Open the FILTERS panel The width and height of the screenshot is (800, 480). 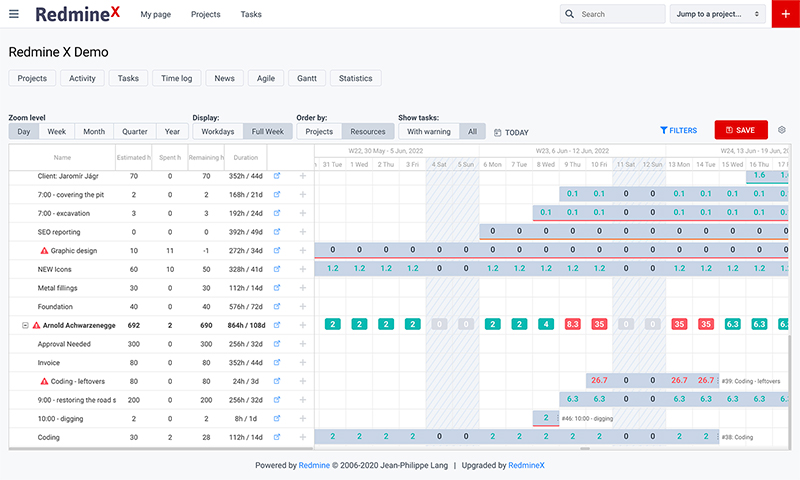pyautogui.click(x=679, y=131)
